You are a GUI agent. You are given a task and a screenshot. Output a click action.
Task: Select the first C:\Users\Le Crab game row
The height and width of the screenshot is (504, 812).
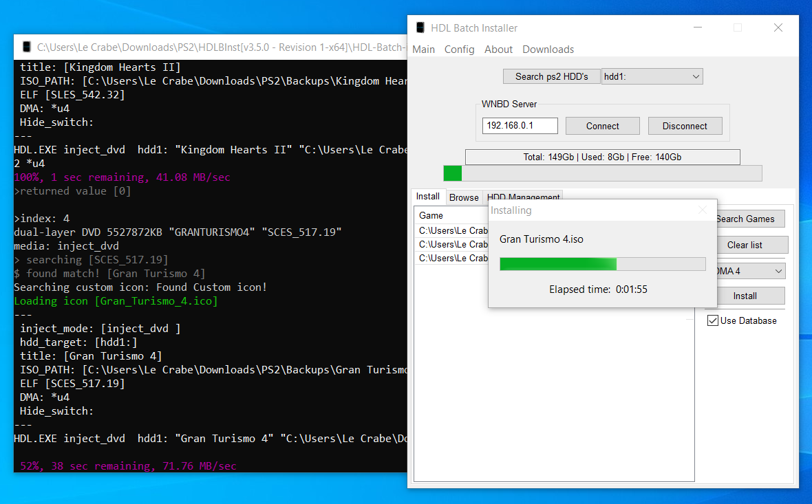pos(452,230)
